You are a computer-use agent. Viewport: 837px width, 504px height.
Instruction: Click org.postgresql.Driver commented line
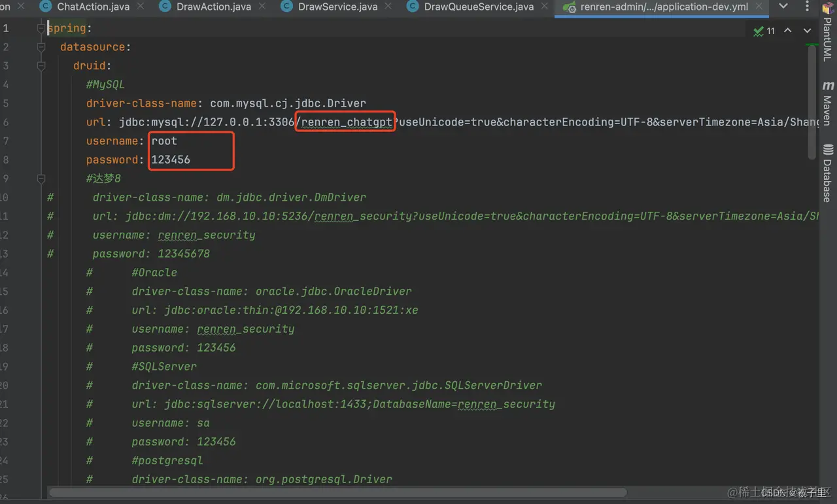tap(262, 479)
